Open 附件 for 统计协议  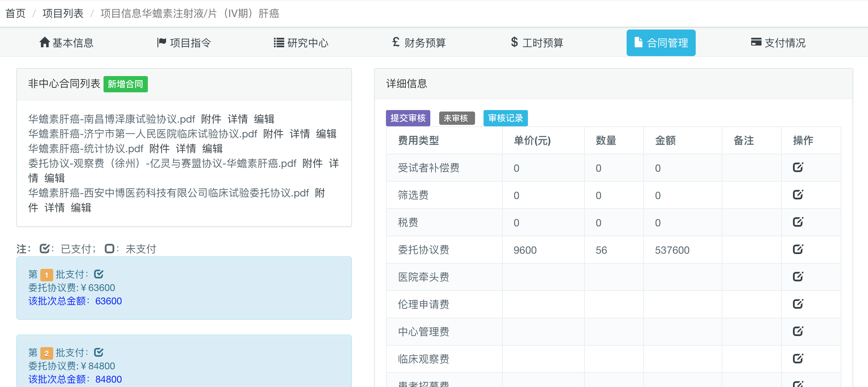pos(160,148)
